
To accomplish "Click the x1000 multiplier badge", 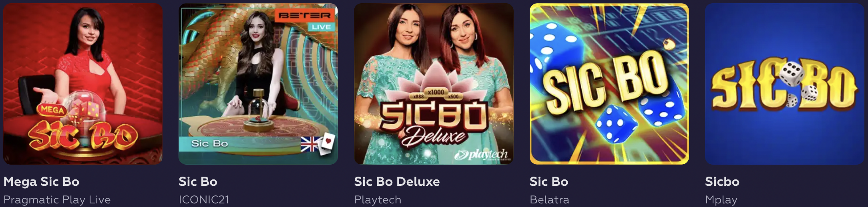I will pos(436,92).
